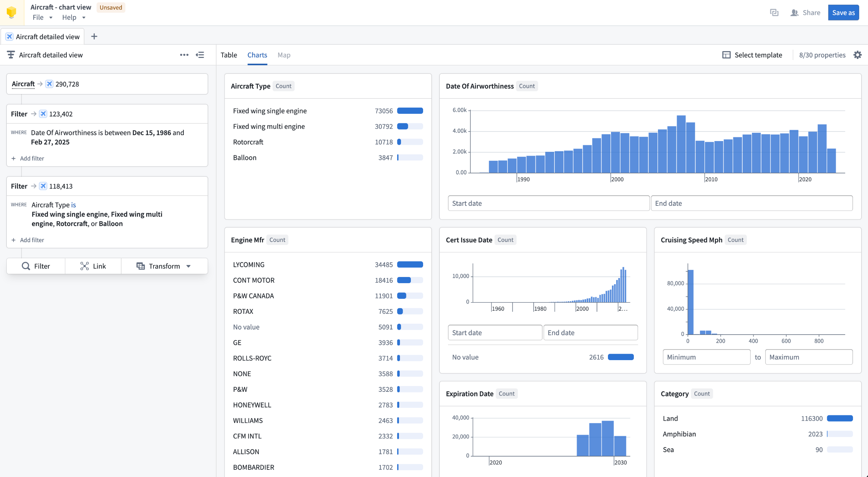Toggle Count on Engine Mfr chart
This screenshot has height=477, width=868.
click(277, 240)
